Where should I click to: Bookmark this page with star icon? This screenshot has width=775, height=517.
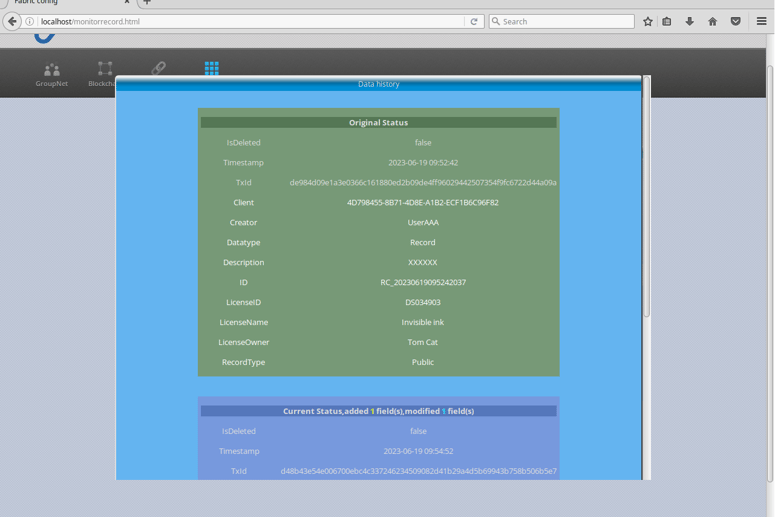[x=648, y=21]
